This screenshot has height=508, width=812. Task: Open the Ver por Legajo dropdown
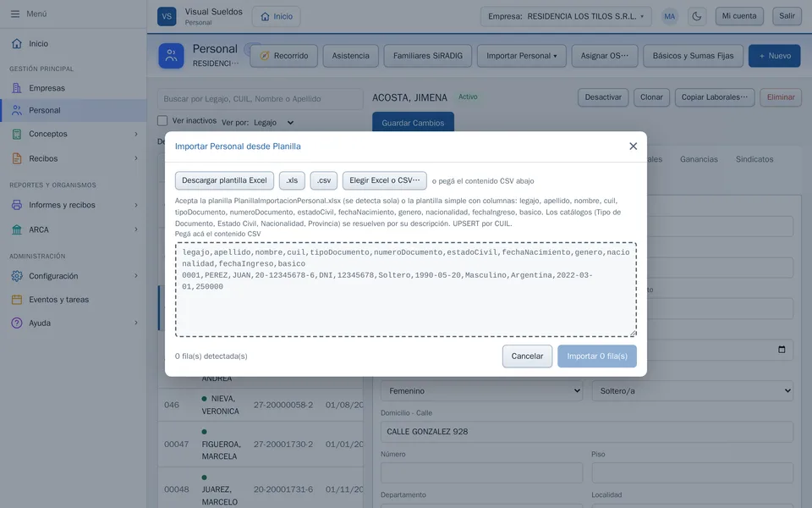point(274,123)
